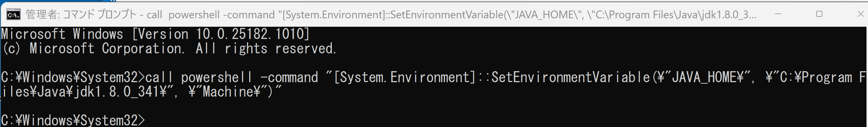Click the word 'call' in the command
The image size is (868, 127).
(x=159, y=77)
